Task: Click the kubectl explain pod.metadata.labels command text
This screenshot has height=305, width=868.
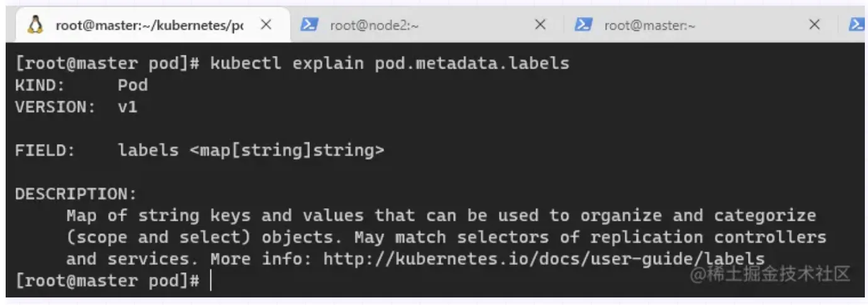Action: [390, 63]
